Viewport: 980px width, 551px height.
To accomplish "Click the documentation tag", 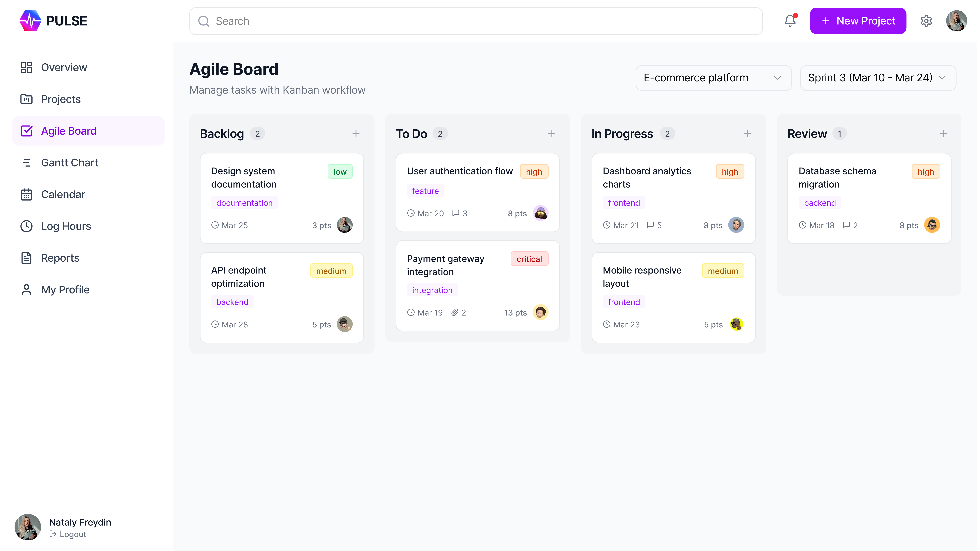I will coord(244,203).
